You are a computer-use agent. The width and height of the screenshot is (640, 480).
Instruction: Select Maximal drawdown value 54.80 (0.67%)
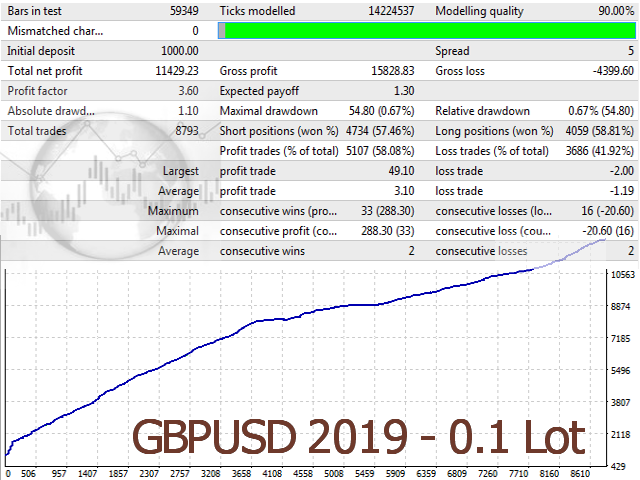[382, 111]
